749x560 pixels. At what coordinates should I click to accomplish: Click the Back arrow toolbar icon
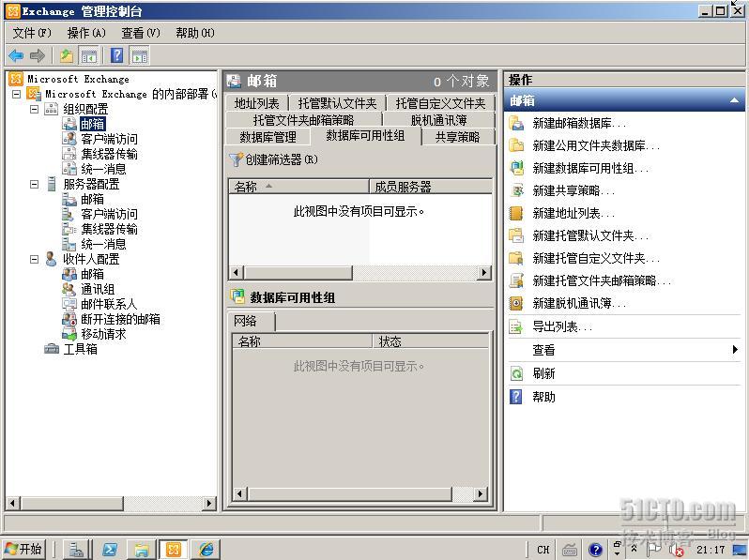point(16,56)
